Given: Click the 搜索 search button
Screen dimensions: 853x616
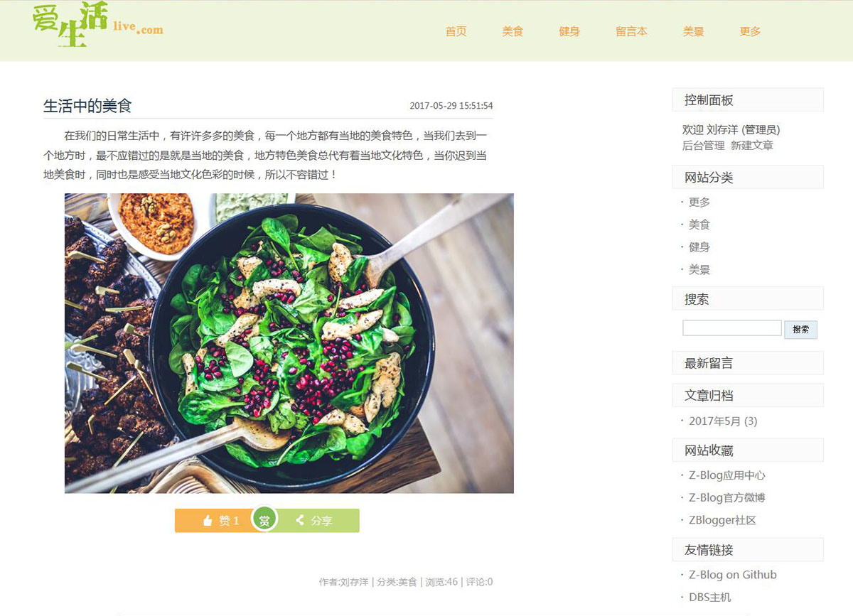Looking at the screenshot, I should tap(801, 330).
